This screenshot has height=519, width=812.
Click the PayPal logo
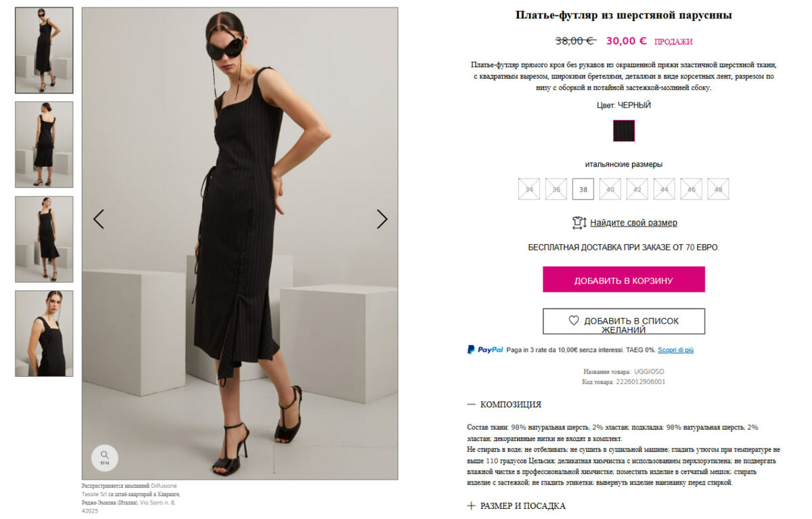click(485, 350)
